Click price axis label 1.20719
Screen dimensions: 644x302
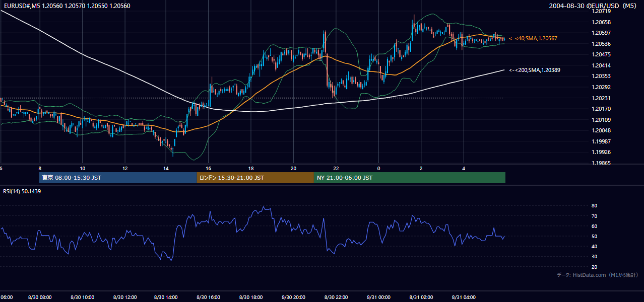[601, 11]
